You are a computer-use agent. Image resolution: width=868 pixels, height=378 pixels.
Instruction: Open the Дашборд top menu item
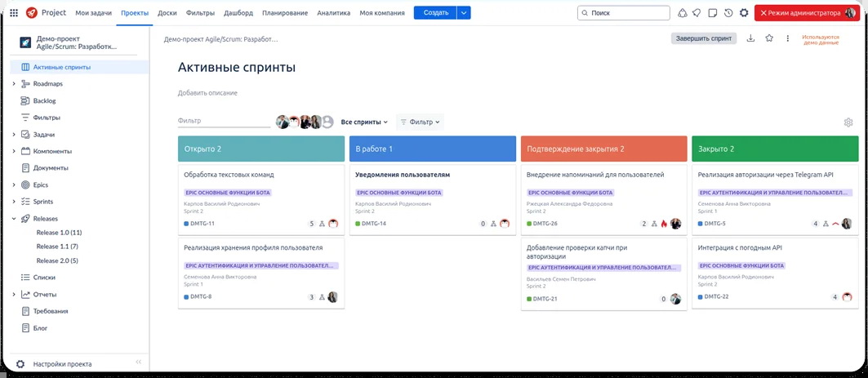(x=238, y=13)
